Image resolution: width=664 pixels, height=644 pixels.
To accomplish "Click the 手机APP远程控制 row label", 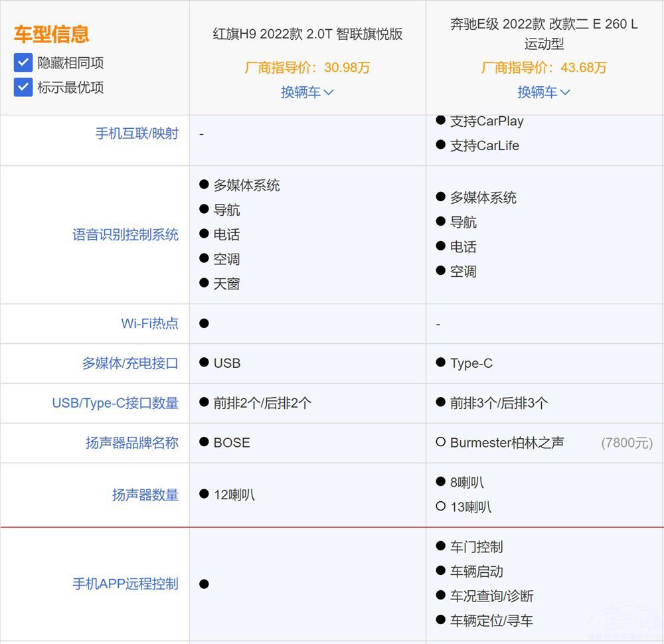I will click(126, 584).
